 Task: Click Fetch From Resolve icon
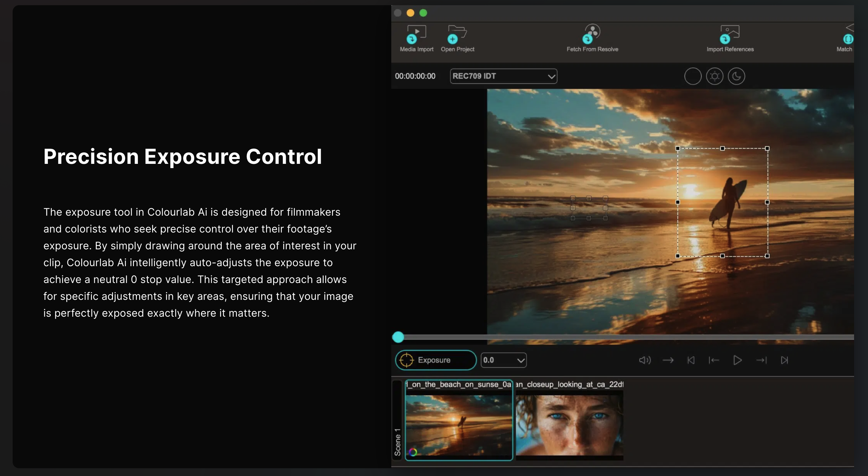coord(592,34)
